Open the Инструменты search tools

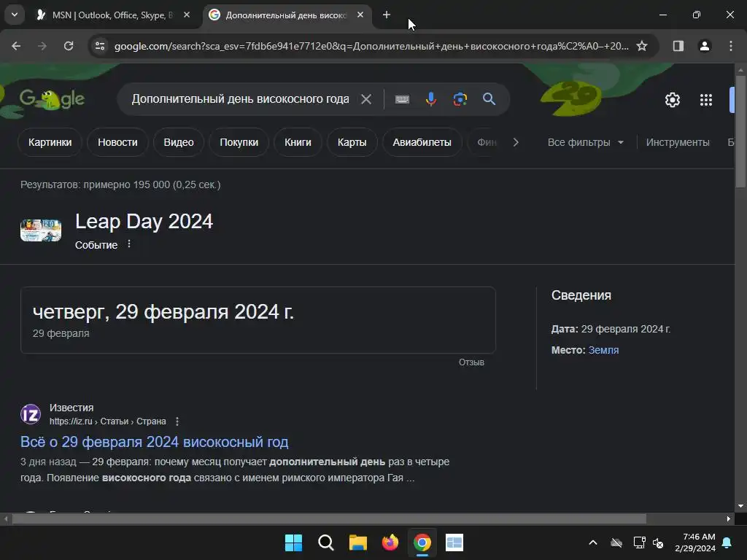click(678, 142)
